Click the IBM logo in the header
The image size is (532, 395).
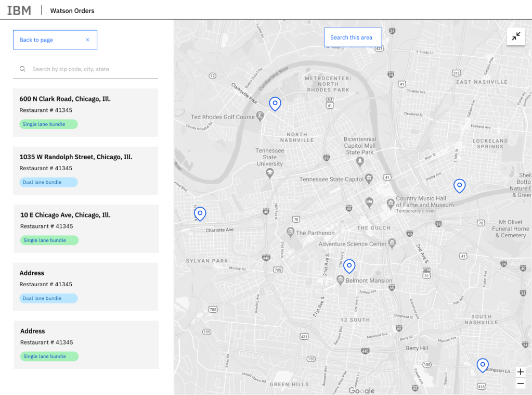coord(19,10)
